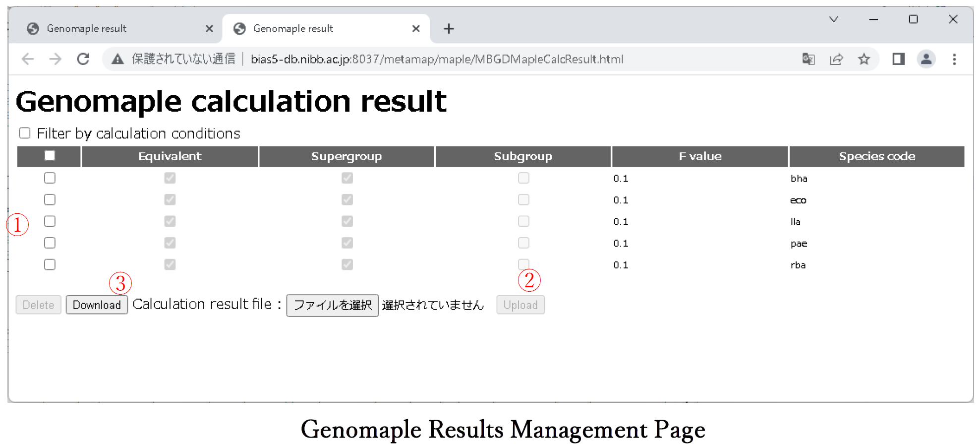
Task: Select the row checkbox for species bha
Action: click(50, 178)
